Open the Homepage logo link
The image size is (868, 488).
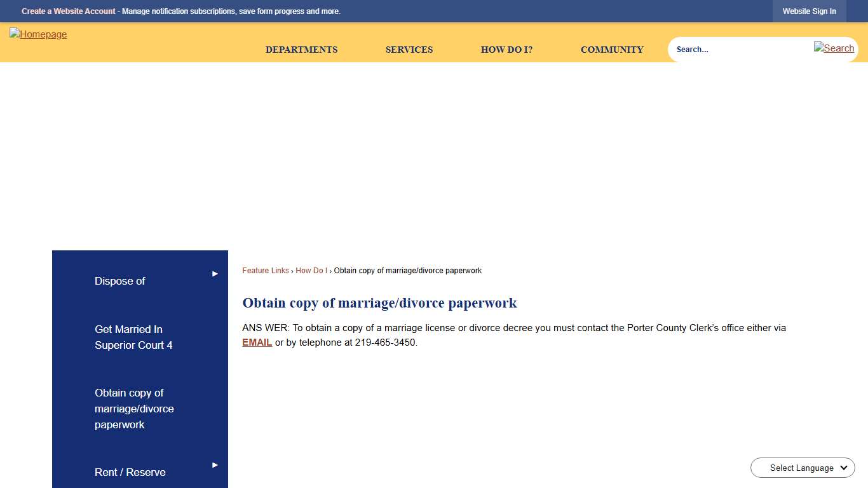tap(38, 34)
